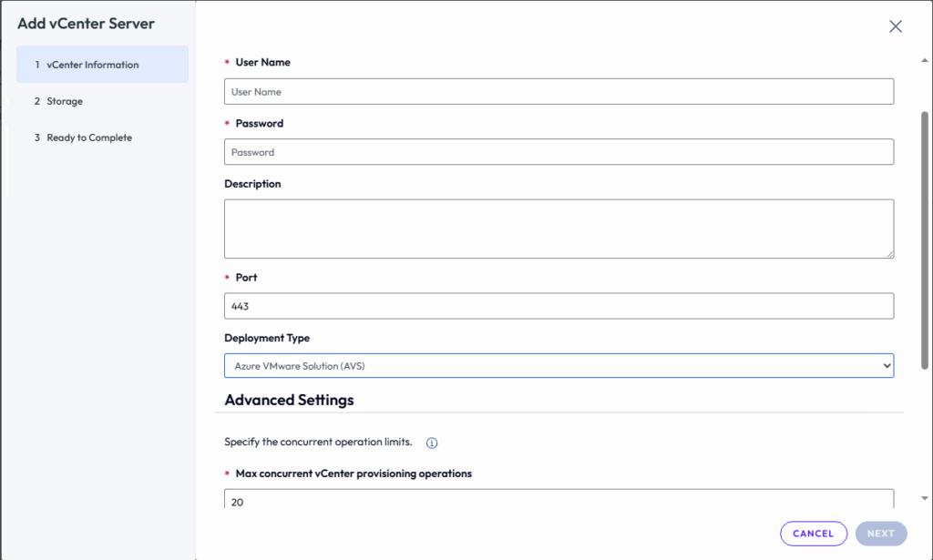Click the vertical scrollbar thumb

coord(924,240)
